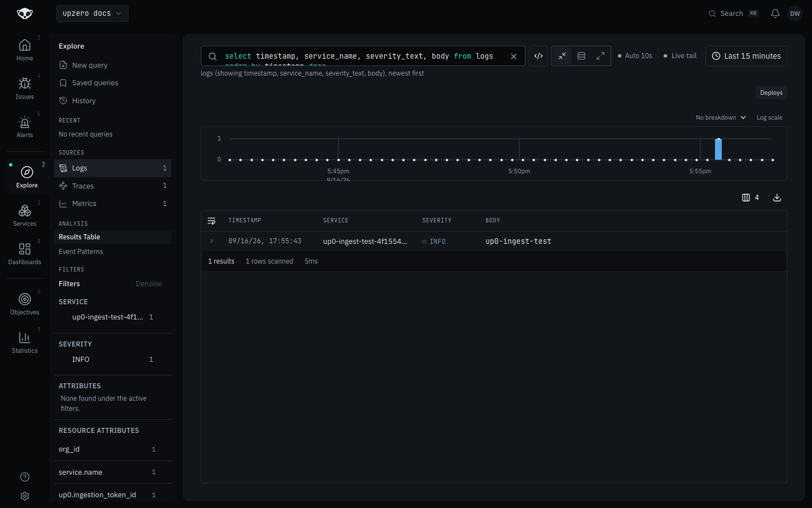Viewport: 812px width, 508px height.
Task: Toggle Auto 10s refresh
Action: tap(635, 56)
